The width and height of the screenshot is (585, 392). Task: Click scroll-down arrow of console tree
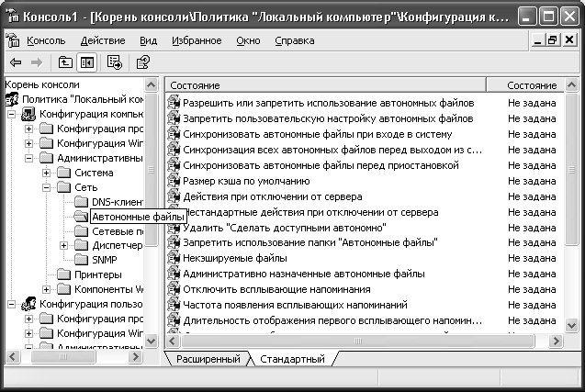pyautogui.click(x=152, y=341)
